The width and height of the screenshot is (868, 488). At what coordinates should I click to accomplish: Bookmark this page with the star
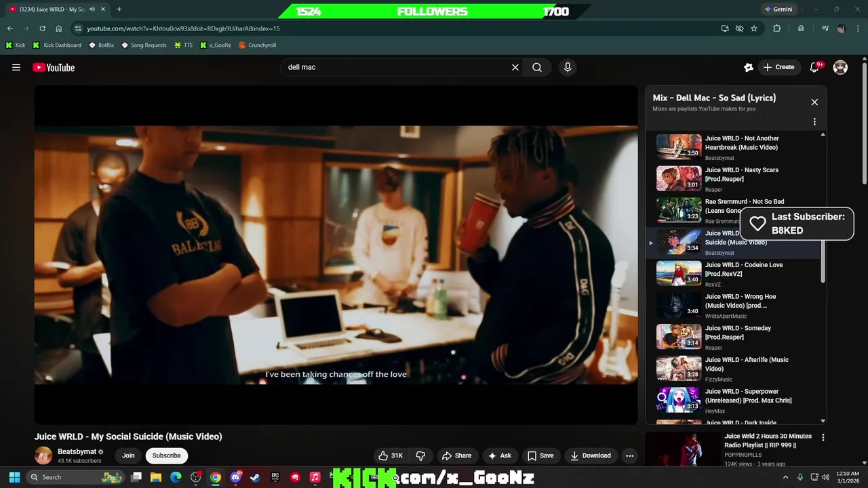click(754, 28)
